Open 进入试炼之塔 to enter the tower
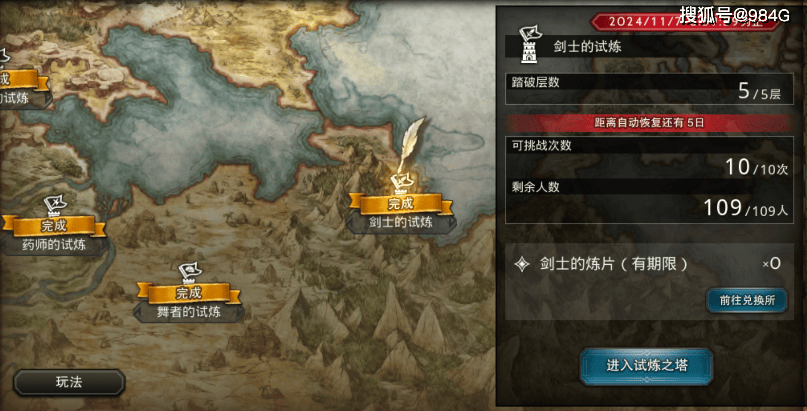Screen dimensions: 807x411 646,366
